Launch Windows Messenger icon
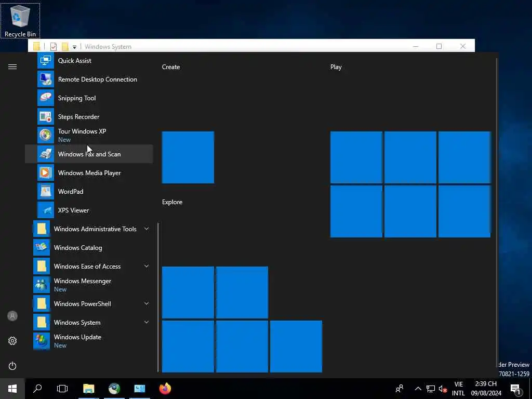The height and width of the screenshot is (399, 532). 42,285
